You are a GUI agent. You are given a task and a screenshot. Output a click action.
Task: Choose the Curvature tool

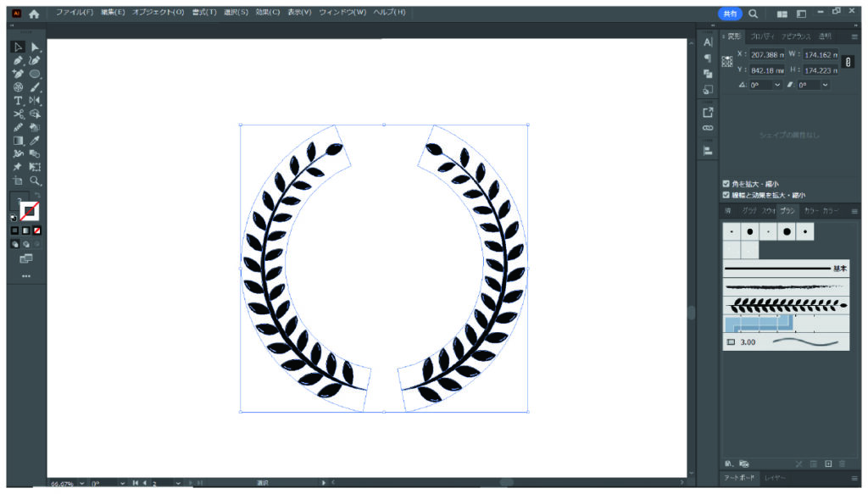[35, 60]
